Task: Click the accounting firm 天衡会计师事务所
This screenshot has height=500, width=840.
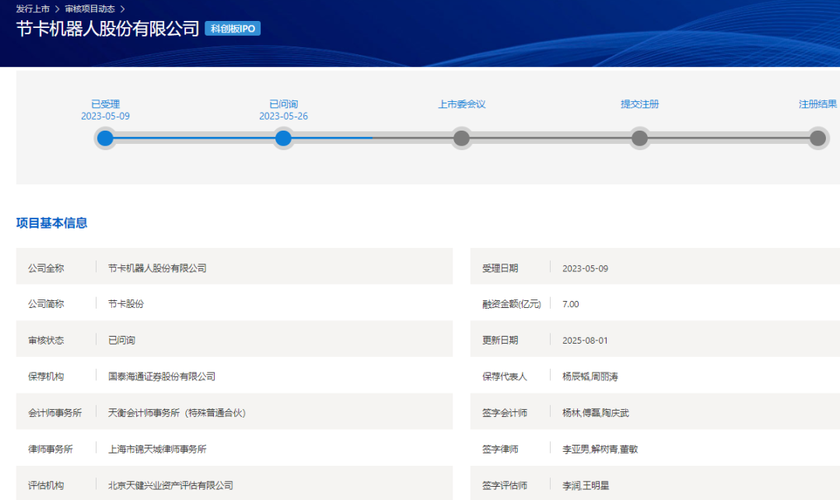Action: 177,413
